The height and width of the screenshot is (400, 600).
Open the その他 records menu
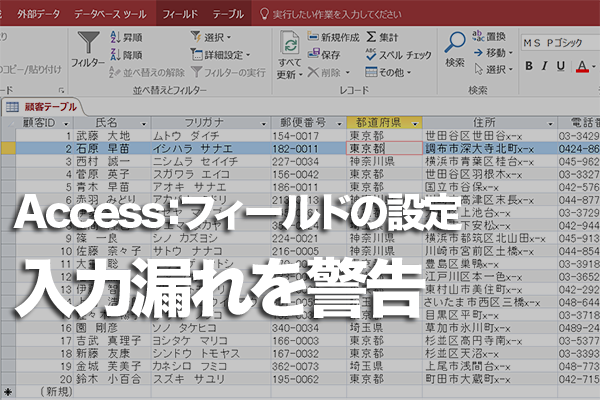(x=388, y=72)
